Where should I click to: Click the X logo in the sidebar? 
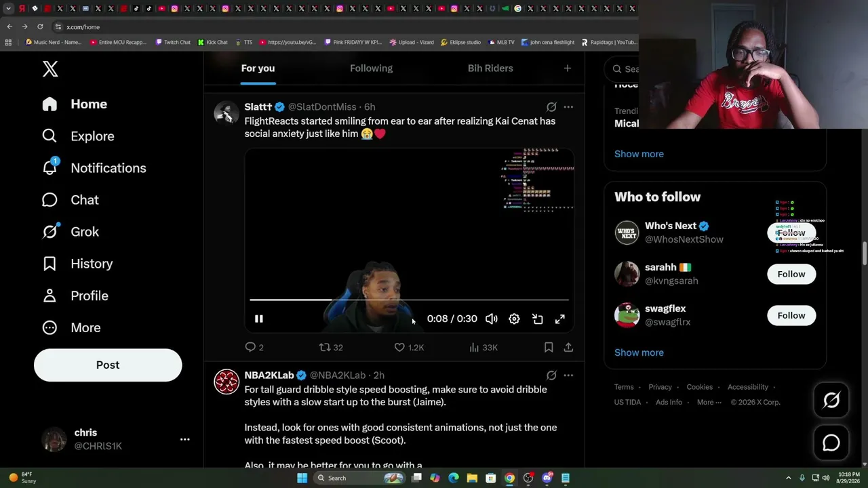point(50,68)
